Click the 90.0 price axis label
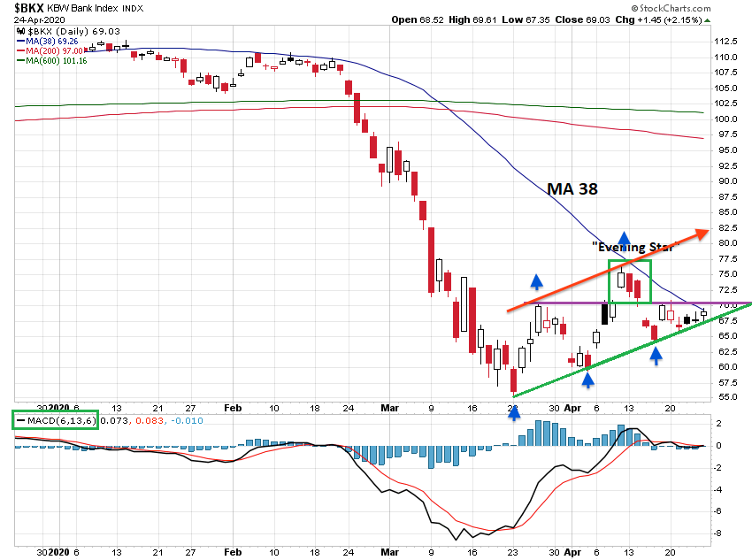The image size is (752, 560). 727,181
